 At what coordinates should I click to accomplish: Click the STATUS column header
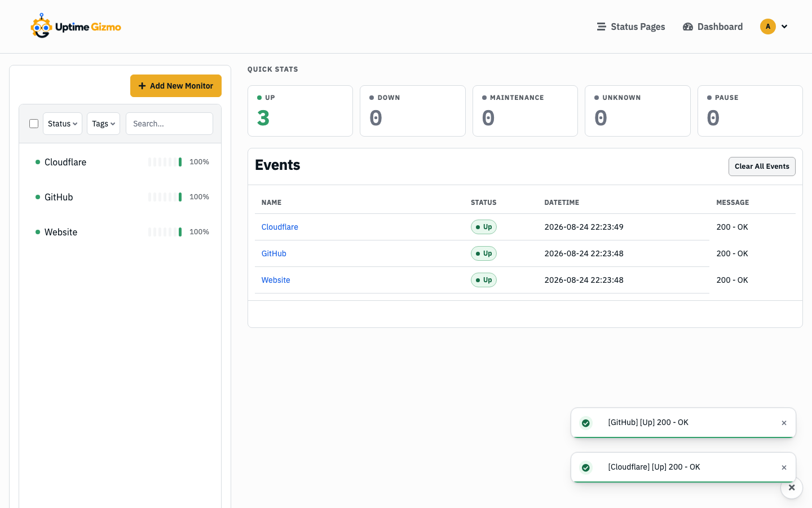point(484,203)
